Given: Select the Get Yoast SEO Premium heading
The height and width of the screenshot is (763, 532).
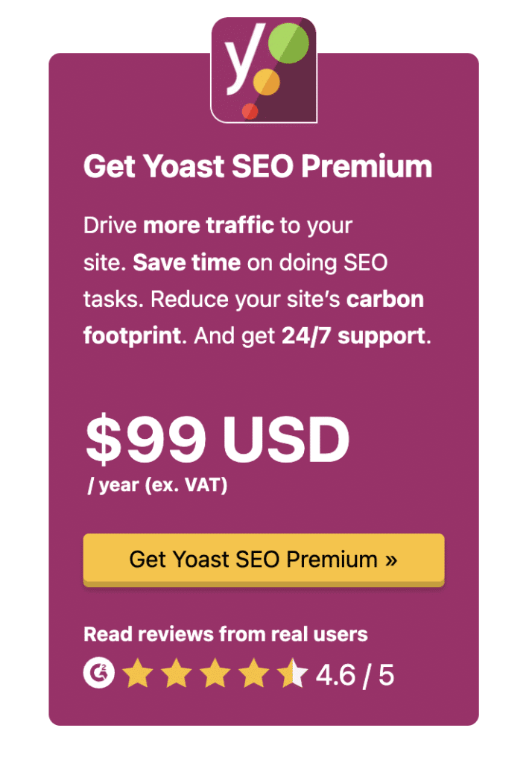Looking at the screenshot, I should pos(258,165).
